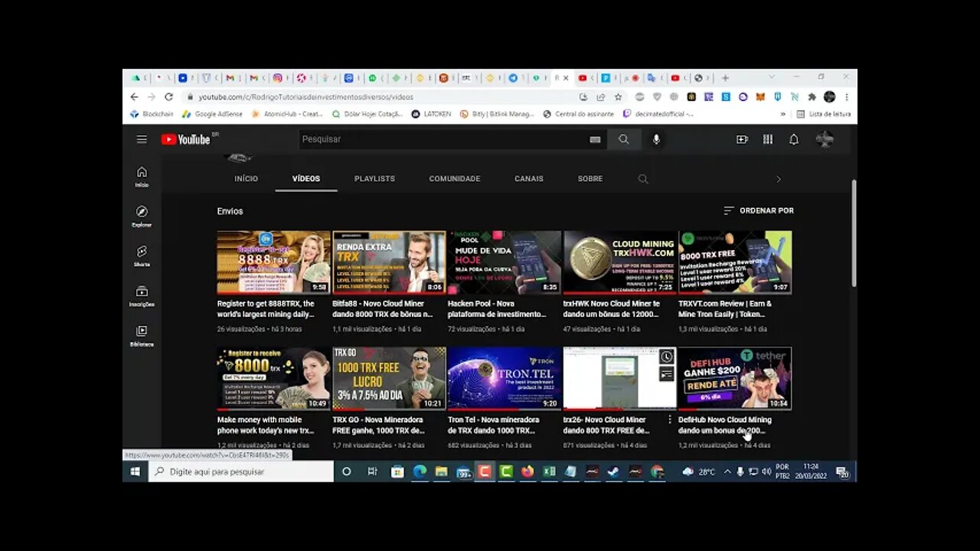Open the TRX GO 1000 TRX FREE thumbnail
Viewport: 980px width, 551px height.
(x=389, y=378)
